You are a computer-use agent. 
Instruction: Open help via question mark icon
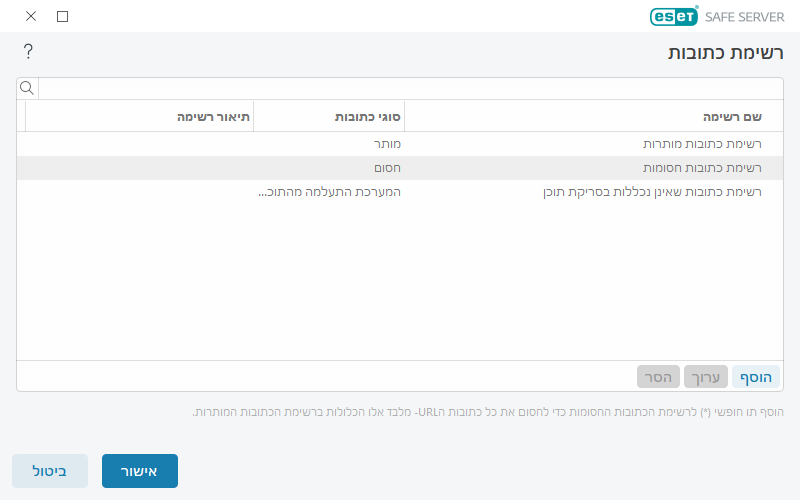(28, 51)
